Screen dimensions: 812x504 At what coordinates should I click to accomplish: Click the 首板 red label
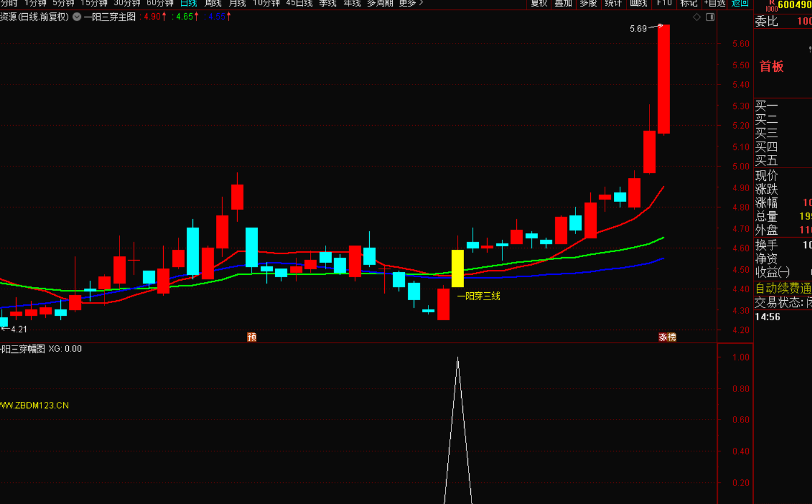771,67
